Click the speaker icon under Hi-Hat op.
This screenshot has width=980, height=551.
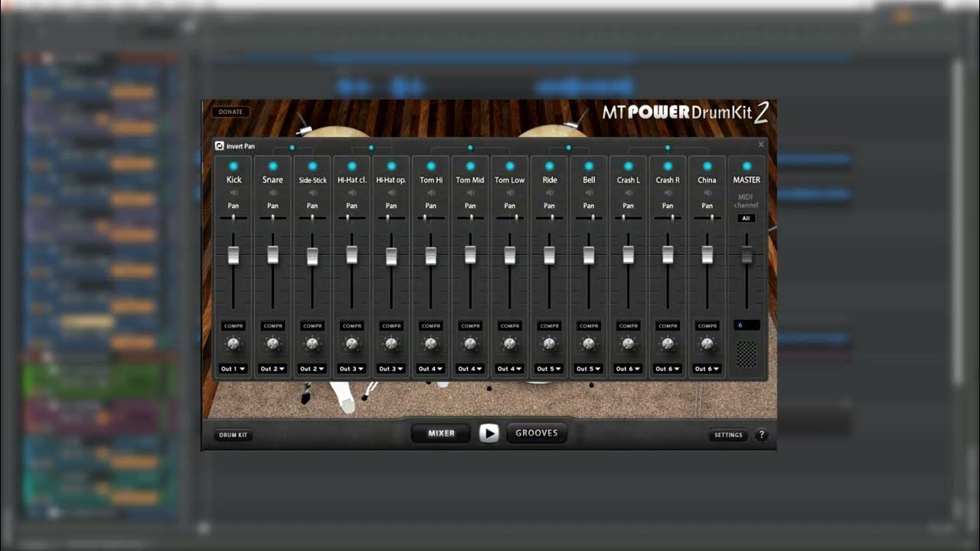pos(391,193)
